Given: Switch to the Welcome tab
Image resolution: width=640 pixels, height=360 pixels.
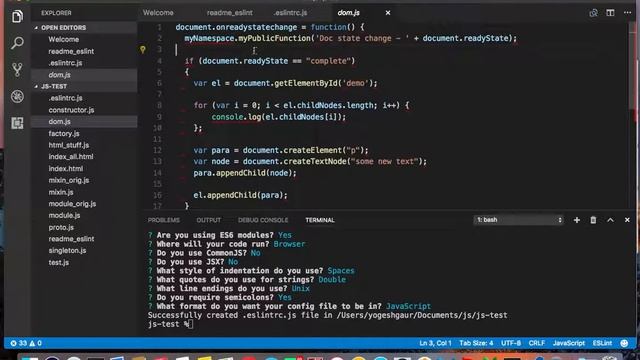Looking at the screenshot, I should coord(158,13).
